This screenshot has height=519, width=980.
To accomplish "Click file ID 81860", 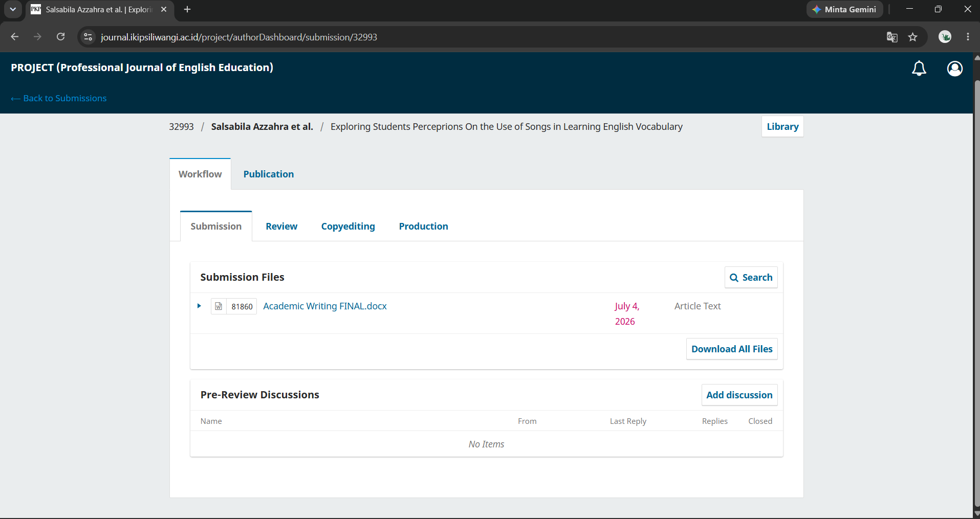I will pyautogui.click(x=242, y=306).
